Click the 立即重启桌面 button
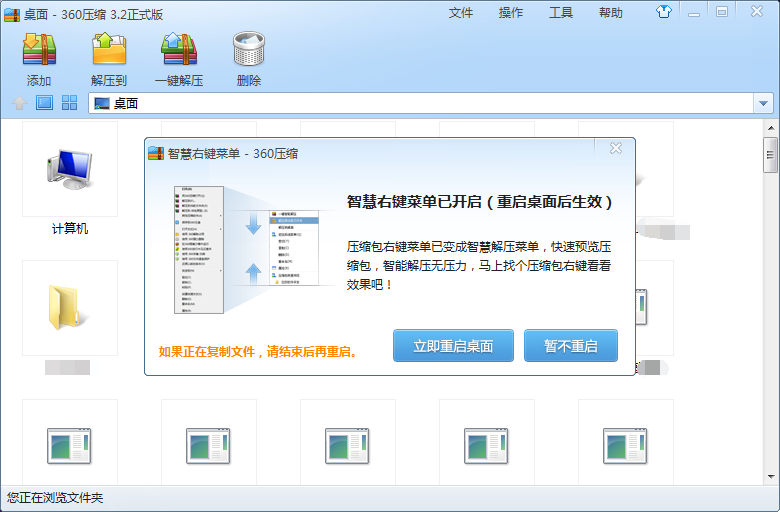Screen dimensions: 780x512 [453, 345]
